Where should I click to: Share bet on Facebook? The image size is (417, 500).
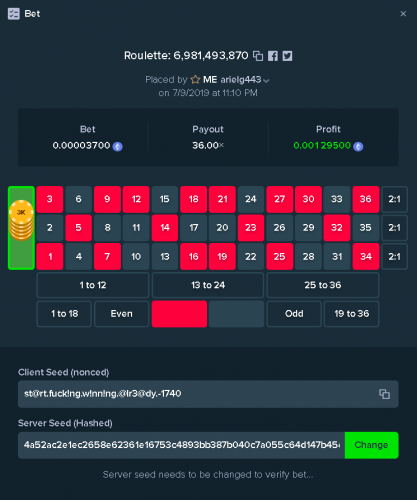click(273, 56)
